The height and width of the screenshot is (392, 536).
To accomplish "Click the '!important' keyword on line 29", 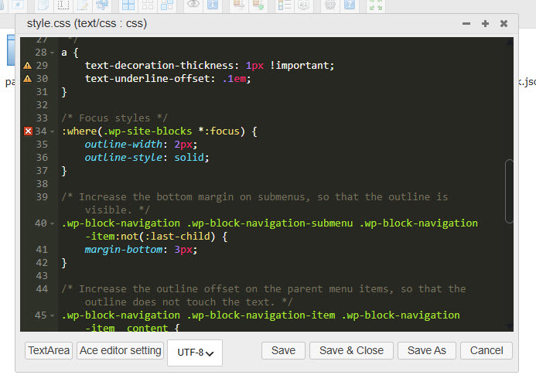I will [299, 66].
